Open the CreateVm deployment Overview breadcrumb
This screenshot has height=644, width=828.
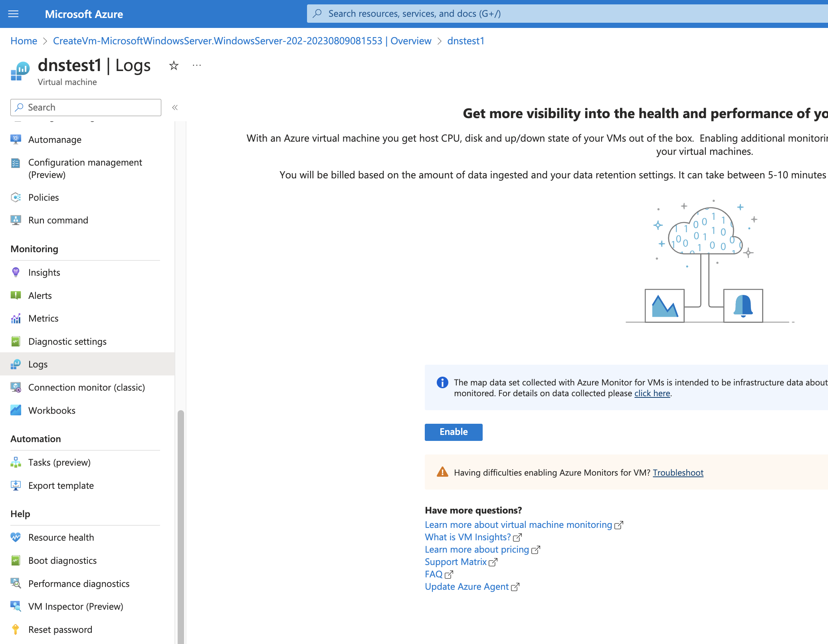[x=242, y=41]
